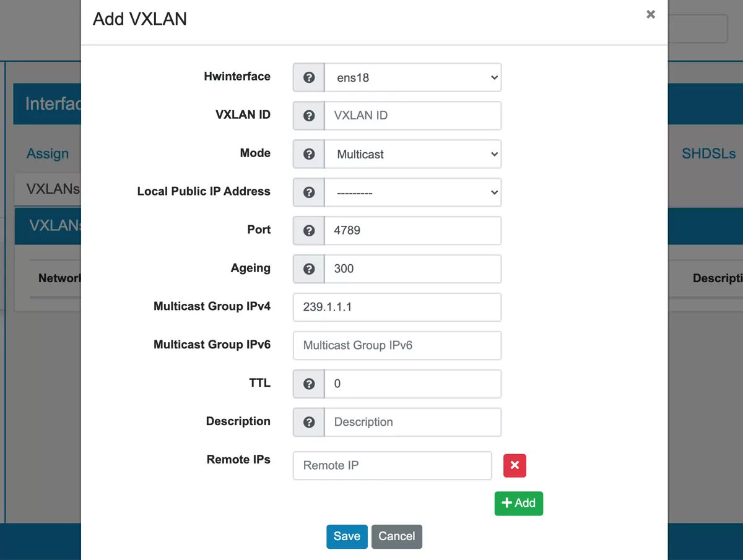The width and height of the screenshot is (743, 560).
Task: Click the VXLAN ID input field
Action: [413, 115]
